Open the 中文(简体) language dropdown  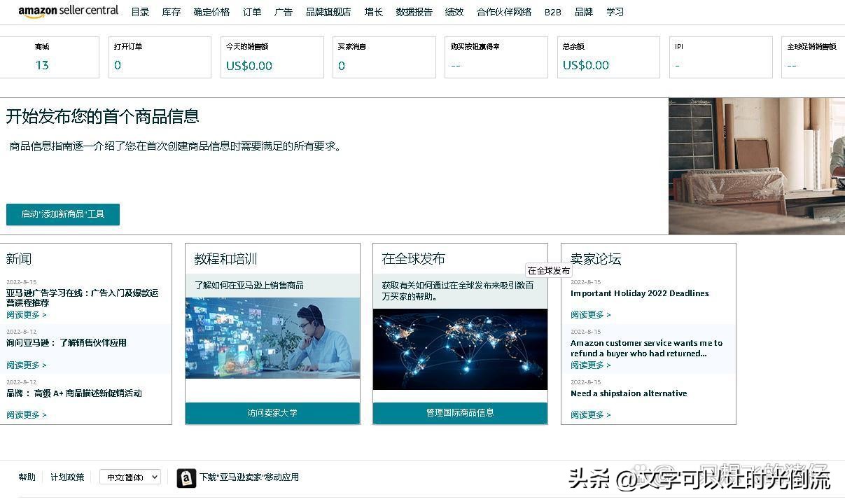(x=130, y=477)
